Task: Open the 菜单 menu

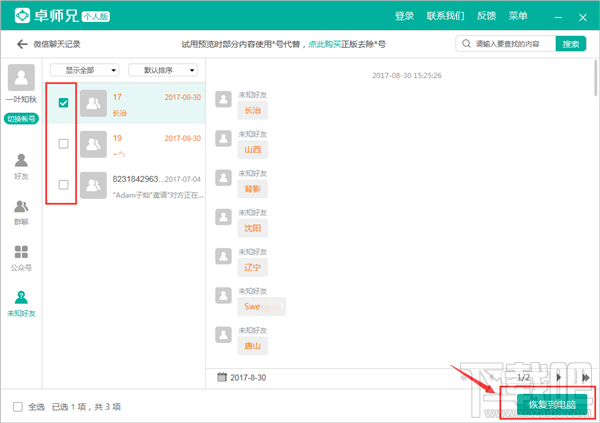Action: click(518, 16)
